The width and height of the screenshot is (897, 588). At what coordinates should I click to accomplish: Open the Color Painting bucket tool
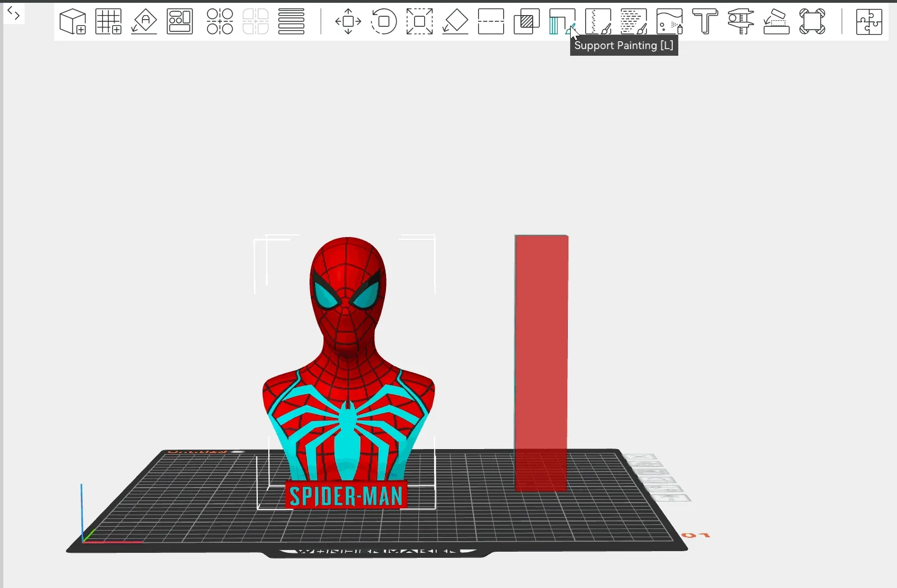pyautogui.click(x=669, y=22)
